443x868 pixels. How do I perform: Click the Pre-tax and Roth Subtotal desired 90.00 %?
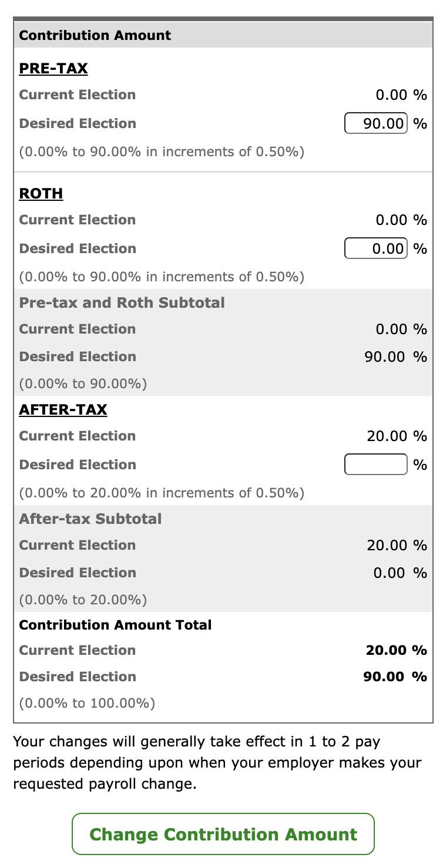point(395,357)
